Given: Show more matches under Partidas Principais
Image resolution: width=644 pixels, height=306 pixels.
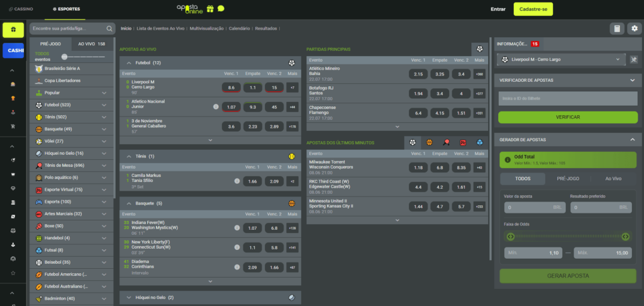Looking at the screenshot, I should (x=397, y=127).
